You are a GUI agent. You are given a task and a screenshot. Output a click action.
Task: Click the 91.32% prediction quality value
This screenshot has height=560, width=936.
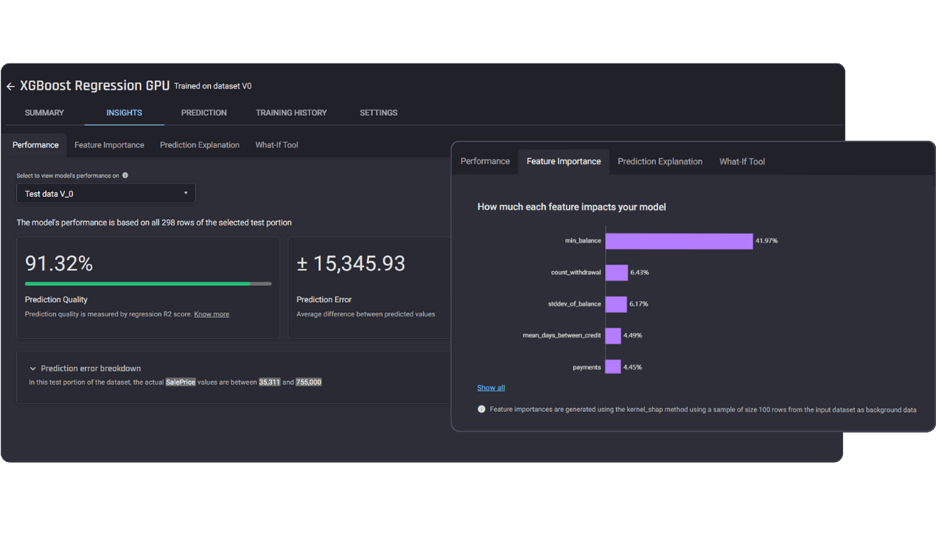tap(59, 263)
